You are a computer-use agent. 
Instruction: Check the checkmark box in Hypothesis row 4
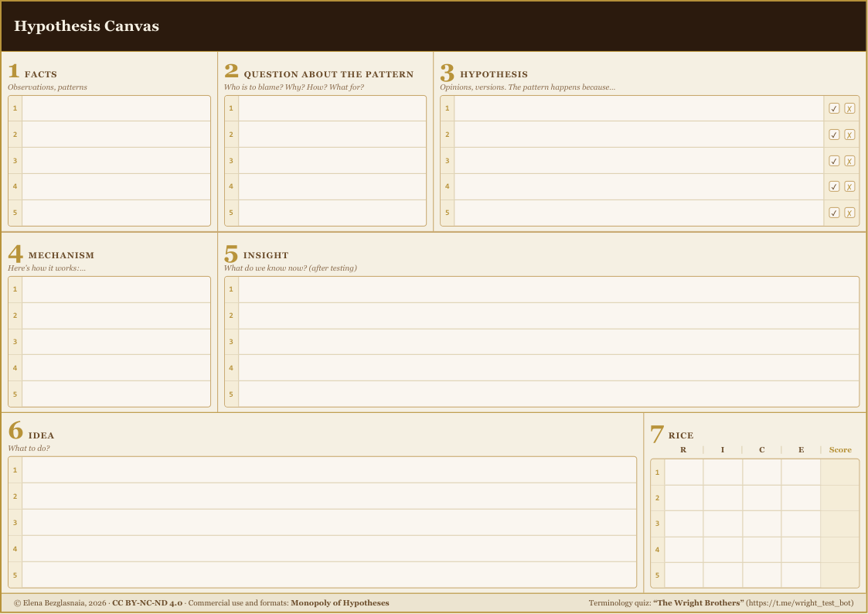pos(834,186)
